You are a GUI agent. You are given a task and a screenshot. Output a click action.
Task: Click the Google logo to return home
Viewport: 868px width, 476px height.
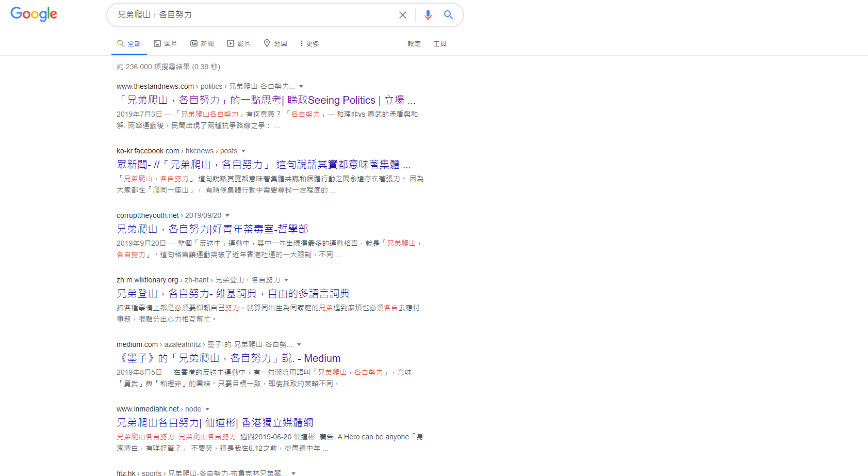click(34, 14)
